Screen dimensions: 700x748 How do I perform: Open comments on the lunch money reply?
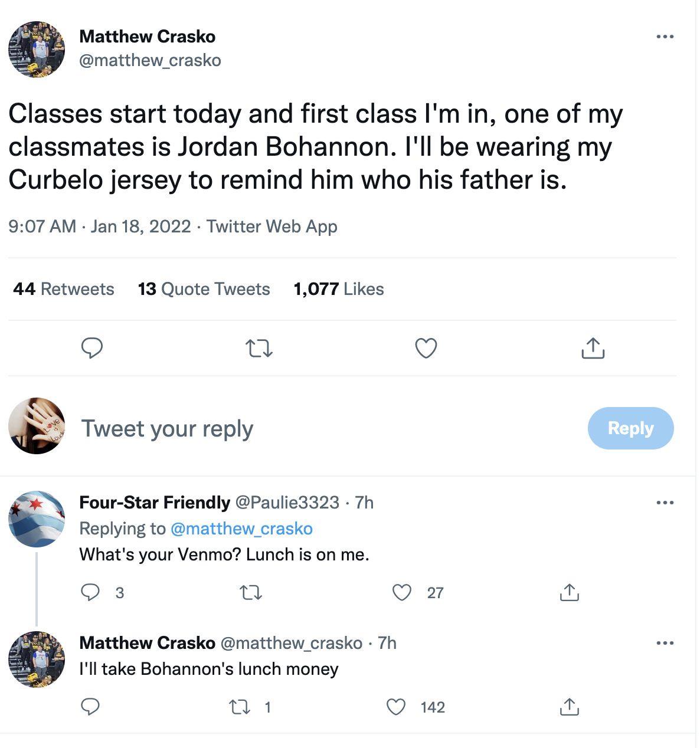coord(91,707)
